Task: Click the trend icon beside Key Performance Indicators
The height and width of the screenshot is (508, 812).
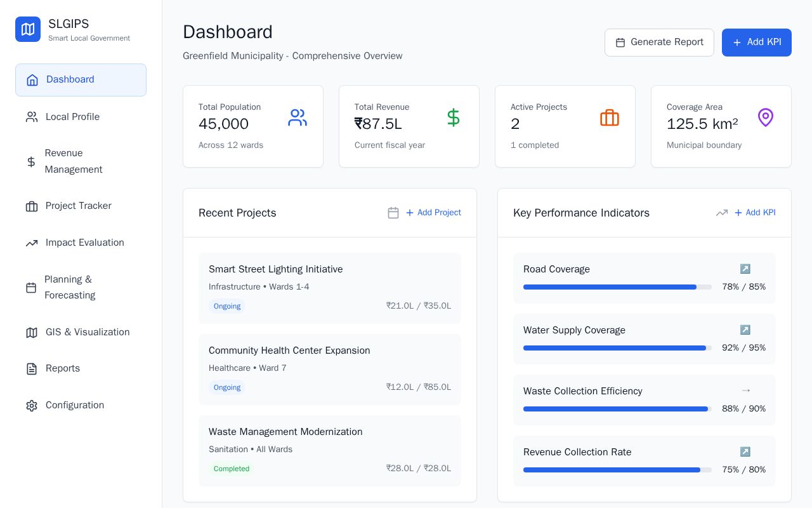Action: 722,213
